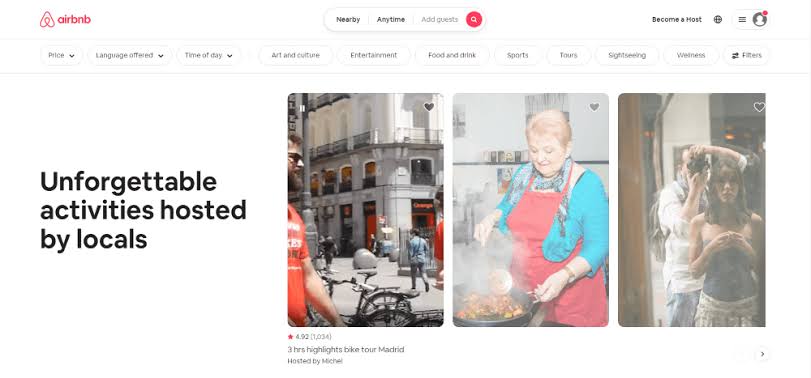Select the Sightseeing category
Viewport: 811px width, 378px height.
coord(627,55)
